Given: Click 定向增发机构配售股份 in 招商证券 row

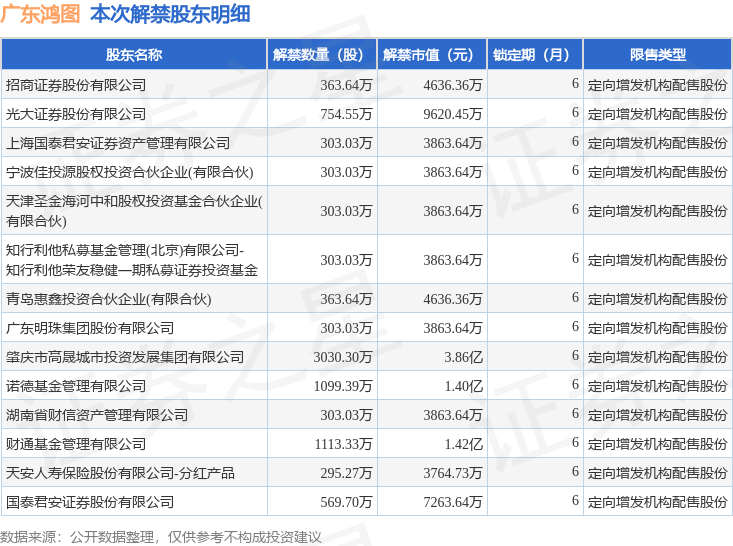Looking at the screenshot, I should click(x=657, y=85).
